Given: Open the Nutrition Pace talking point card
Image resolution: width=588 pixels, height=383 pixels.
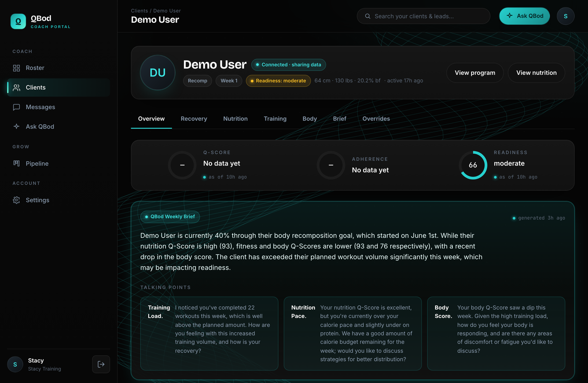Looking at the screenshot, I should (x=353, y=333).
